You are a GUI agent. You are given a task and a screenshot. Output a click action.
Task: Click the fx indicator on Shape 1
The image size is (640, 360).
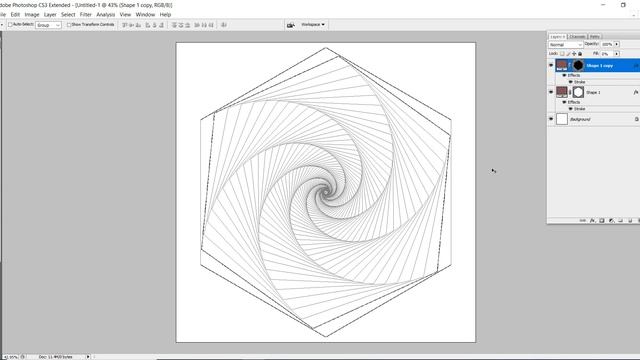(x=636, y=92)
